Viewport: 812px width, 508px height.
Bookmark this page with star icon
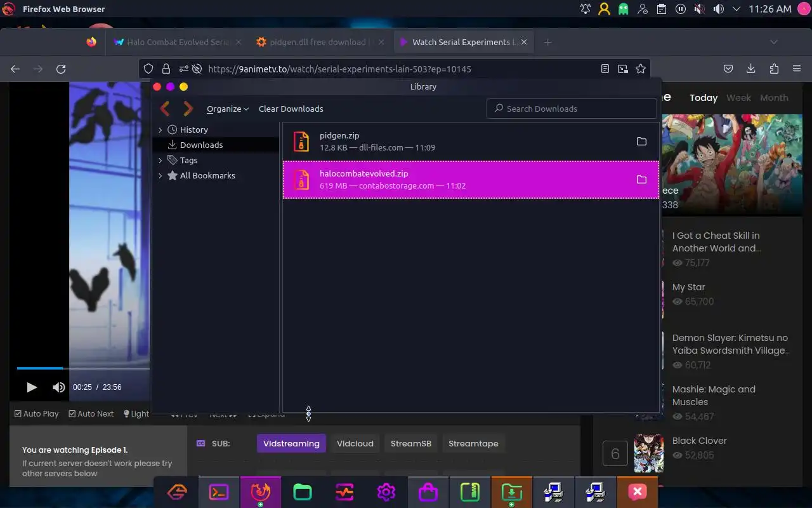pos(641,69)
